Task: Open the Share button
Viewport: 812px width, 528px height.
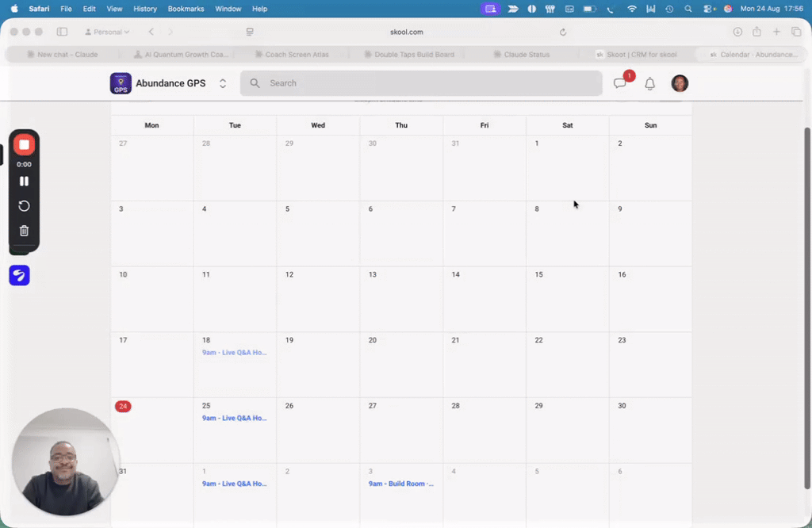Action: coord(756,32)
